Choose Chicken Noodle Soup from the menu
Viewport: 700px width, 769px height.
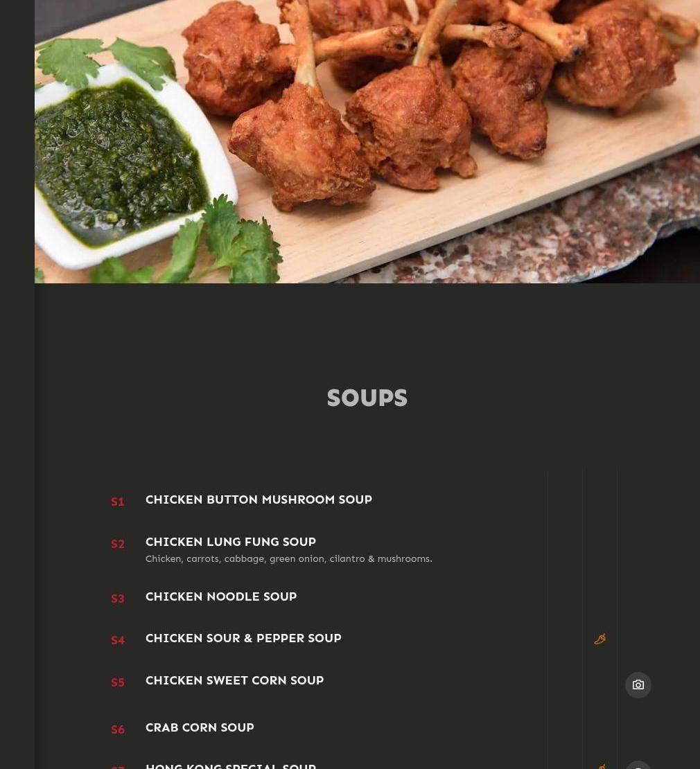221,596
